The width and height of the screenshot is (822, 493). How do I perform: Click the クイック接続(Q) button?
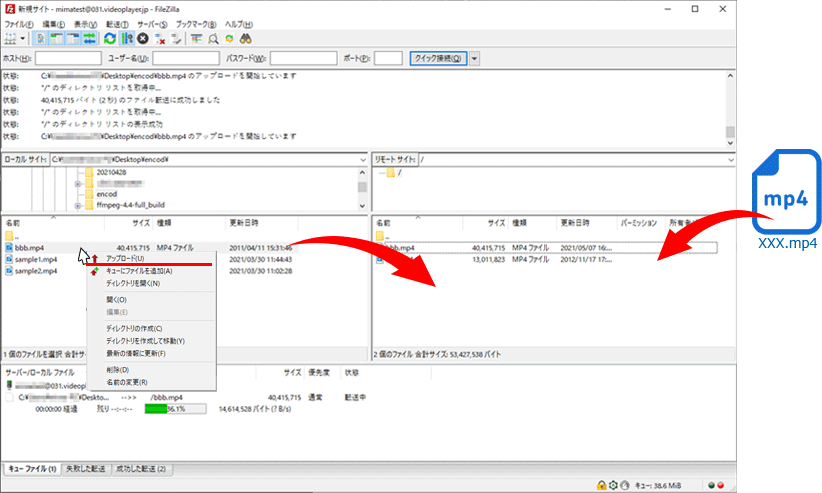[x=438, y=58]
